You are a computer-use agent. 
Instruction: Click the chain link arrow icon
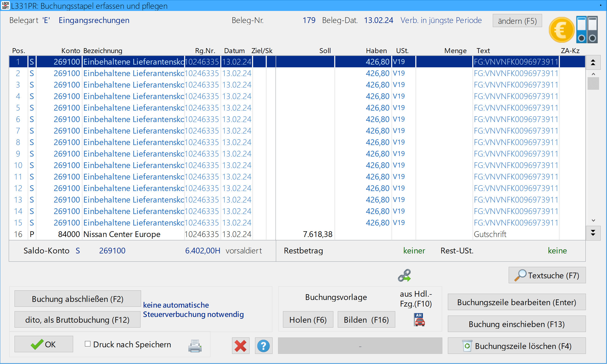click(404, 276)
